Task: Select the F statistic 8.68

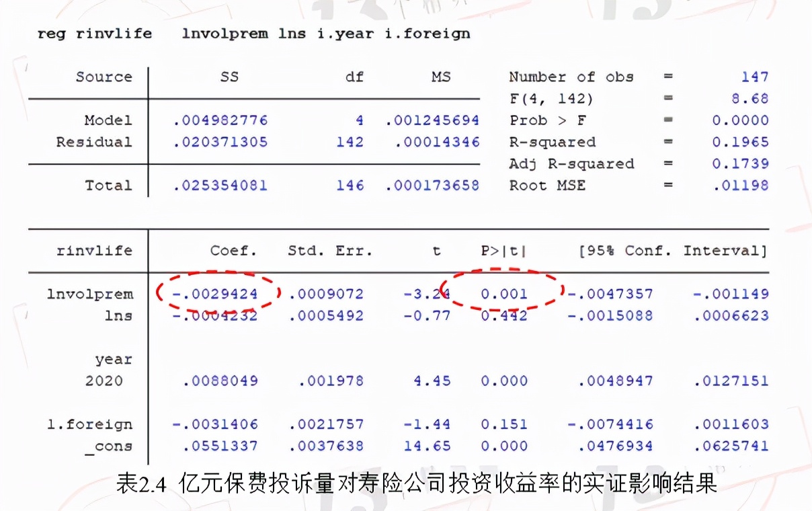Action: [x=750, y=99]
